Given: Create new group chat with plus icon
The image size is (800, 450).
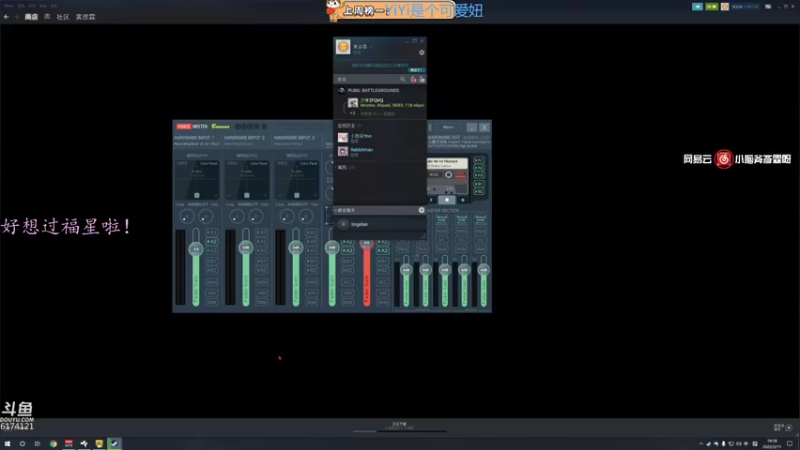Looking at the screenshot, I should coord(421,210).
